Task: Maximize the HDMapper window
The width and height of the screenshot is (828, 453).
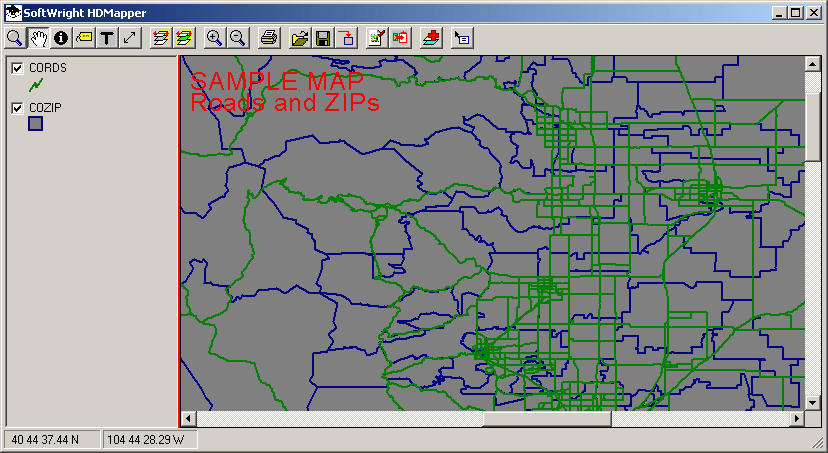Action: pyautogui.click(x=796, y=13)
